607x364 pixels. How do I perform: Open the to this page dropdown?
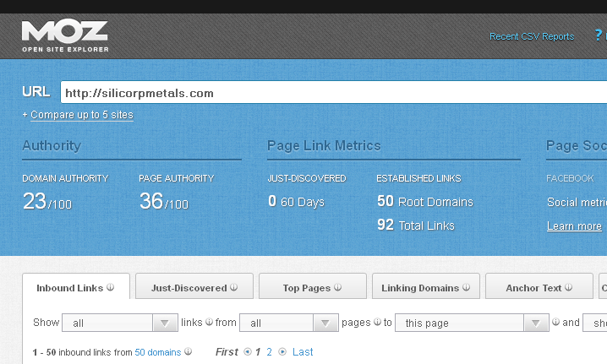[472, 323]
